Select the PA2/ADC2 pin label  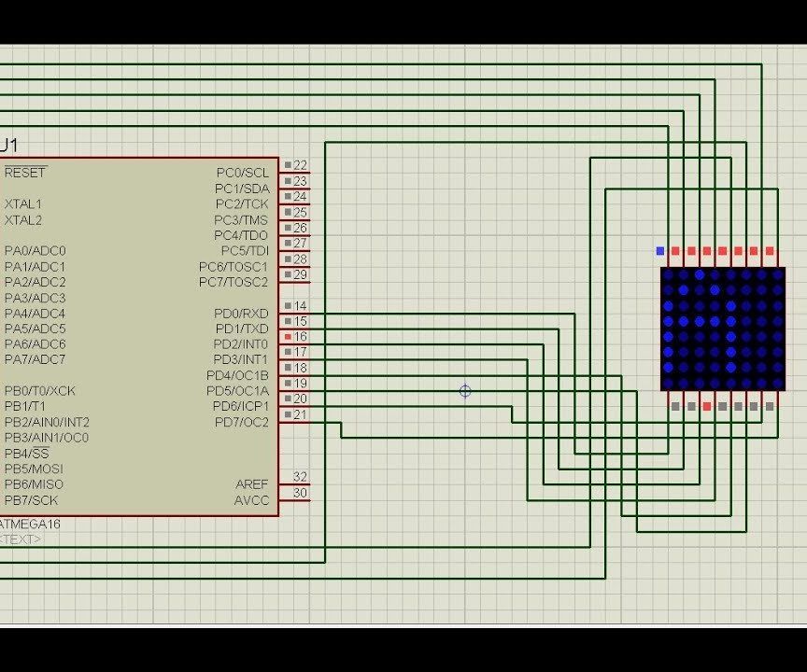(35, 282)
